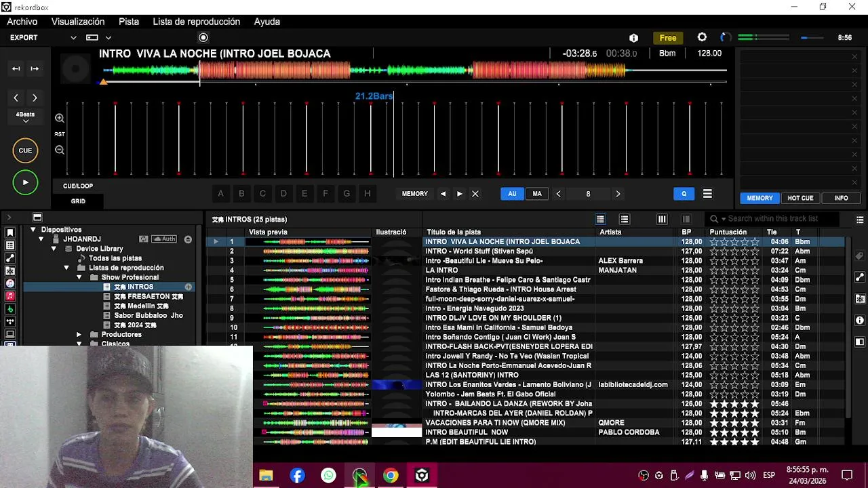Open the Beatport green sidebar icon
This screenshot has height=488, width=868.
(x=10, y=309)
